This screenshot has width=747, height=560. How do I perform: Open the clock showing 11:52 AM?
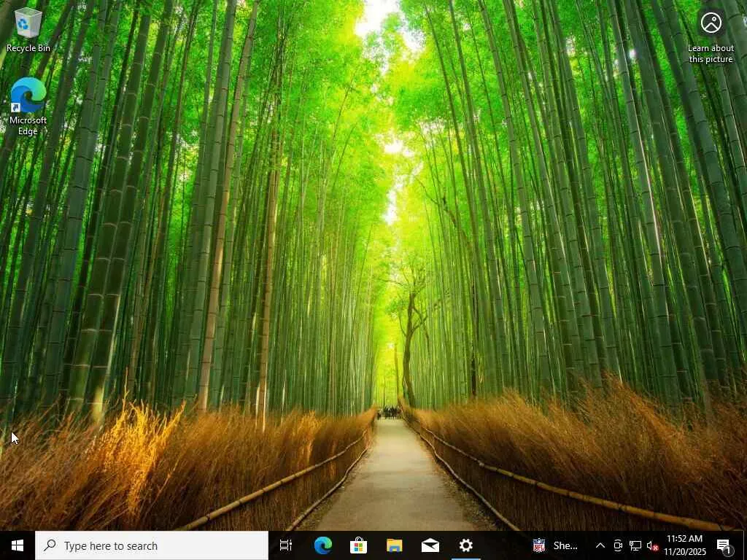pos(684,545)
